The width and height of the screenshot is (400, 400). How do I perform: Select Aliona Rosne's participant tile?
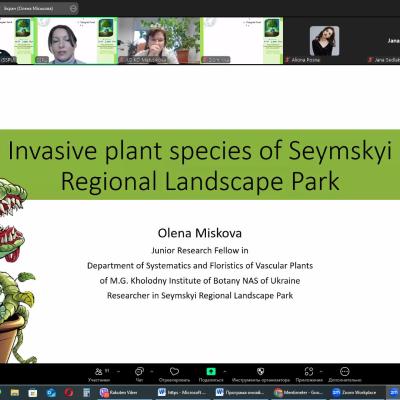pyautogui.click(x=324, y=41)
